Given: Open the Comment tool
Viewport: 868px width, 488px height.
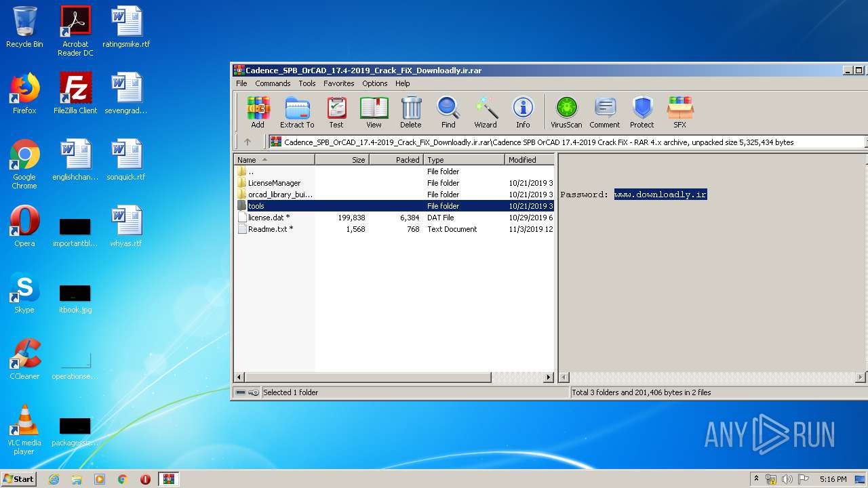Looking at the screenshot, I should tap(605, 112).
